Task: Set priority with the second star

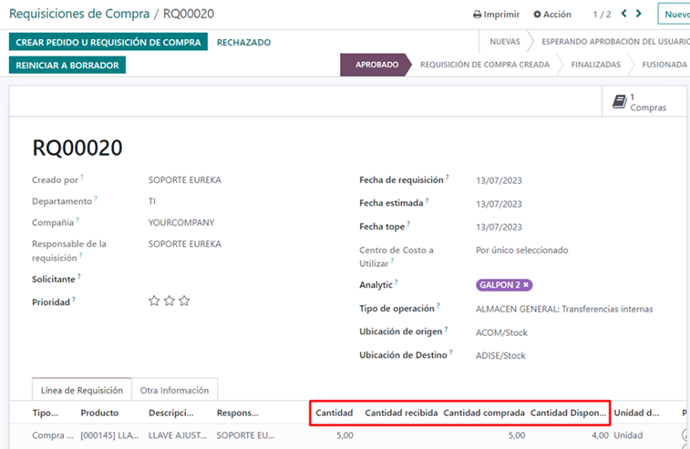Action: 169,300
